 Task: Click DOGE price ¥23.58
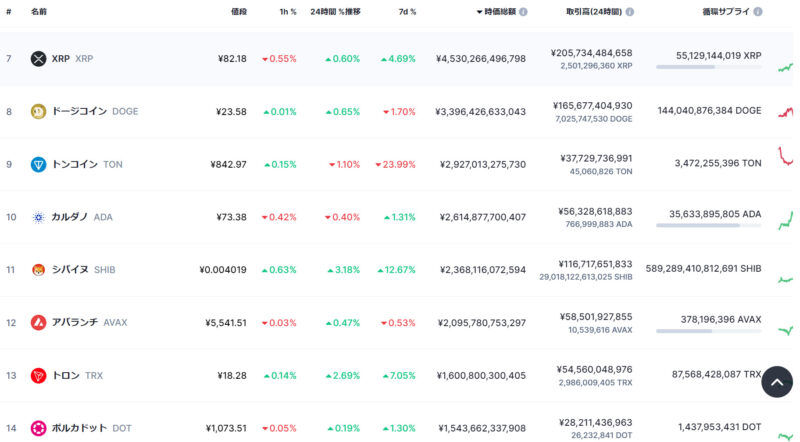coord(231,111)
